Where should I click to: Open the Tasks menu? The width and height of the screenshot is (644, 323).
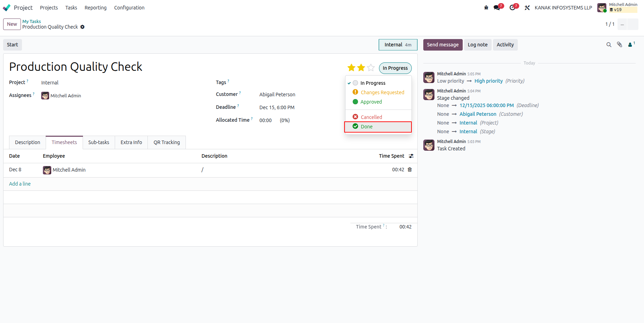pos(71,8)
